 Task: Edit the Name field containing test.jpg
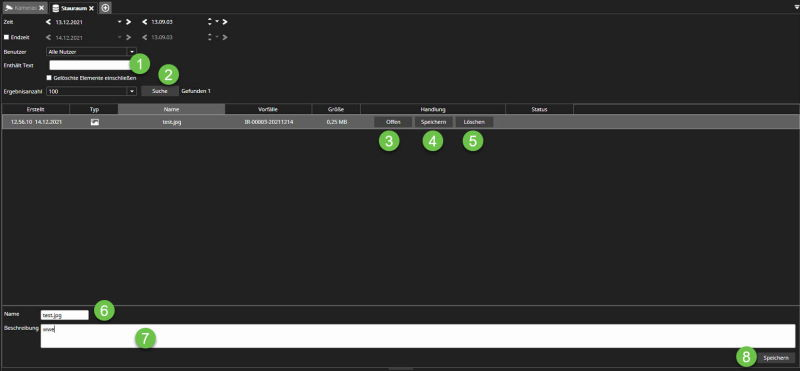[65, 315]
